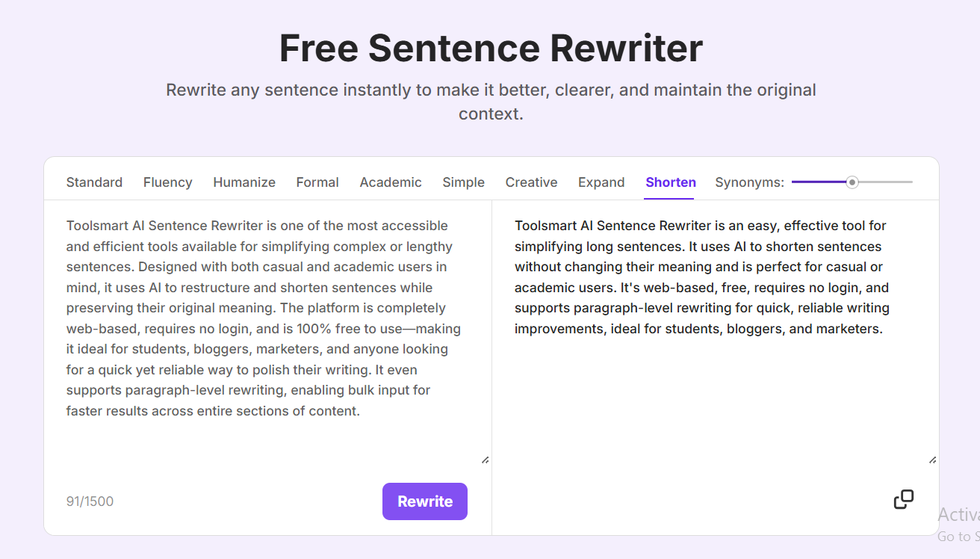The width and height of the screenshot is (980, 559).
Task: Switch to the Fluency mode tab
Action: (x=167, y=182)
